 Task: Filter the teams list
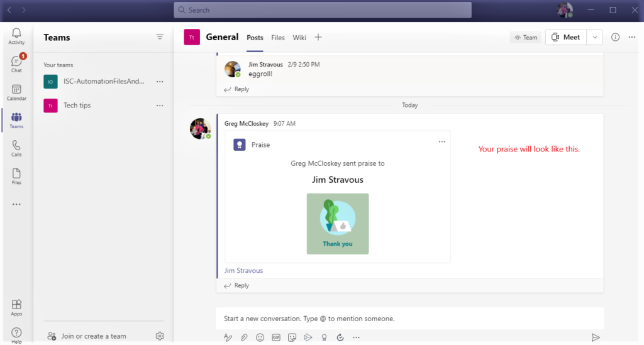160,37
